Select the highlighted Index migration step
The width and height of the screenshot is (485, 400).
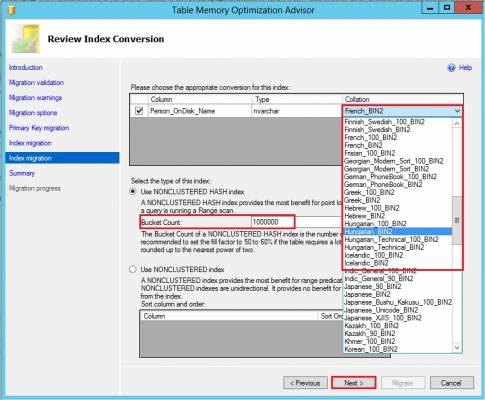click(x=62, y=158)
